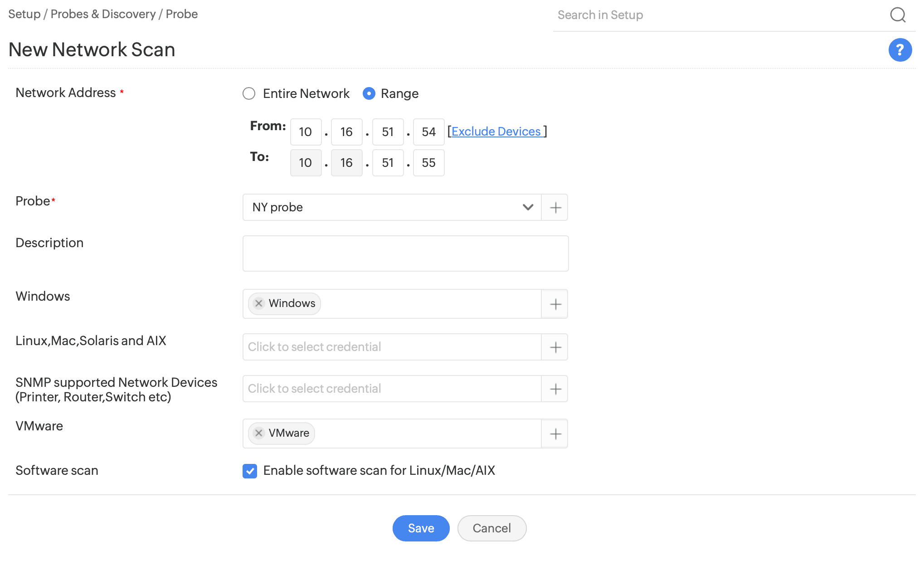Add Windows credential using plus icon
This screenshot has height=585, width=924.
555,304
